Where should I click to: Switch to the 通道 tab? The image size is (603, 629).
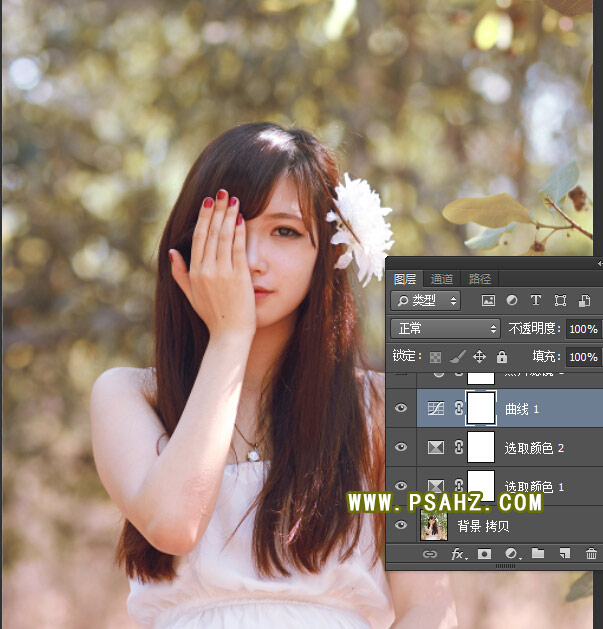pos(441,279)
